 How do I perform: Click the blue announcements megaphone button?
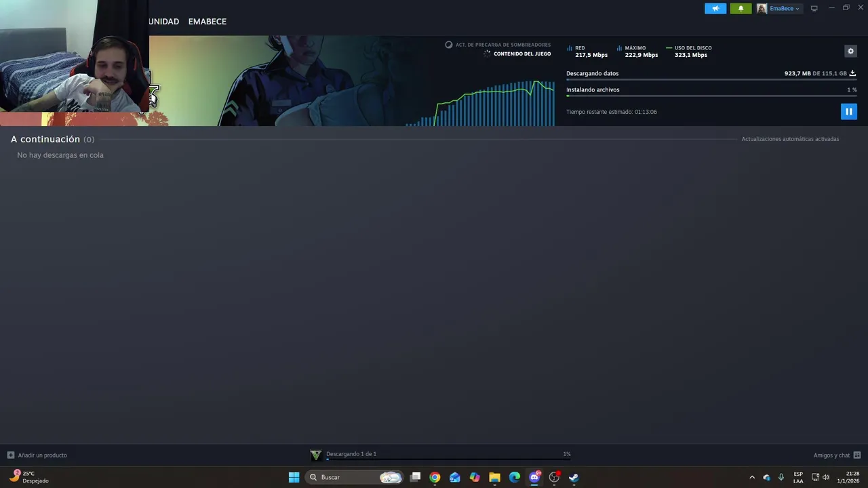pos(715,8)
